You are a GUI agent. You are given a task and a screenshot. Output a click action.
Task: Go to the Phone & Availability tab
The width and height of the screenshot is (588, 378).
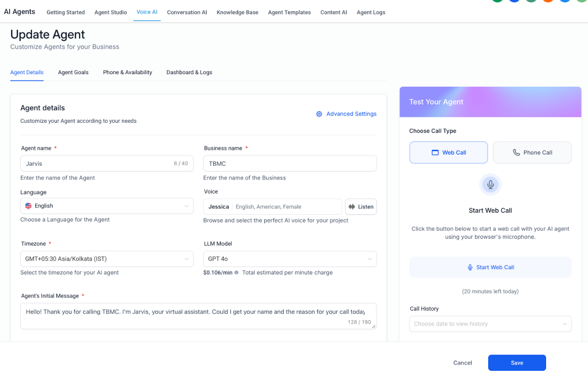click(128, 72)
